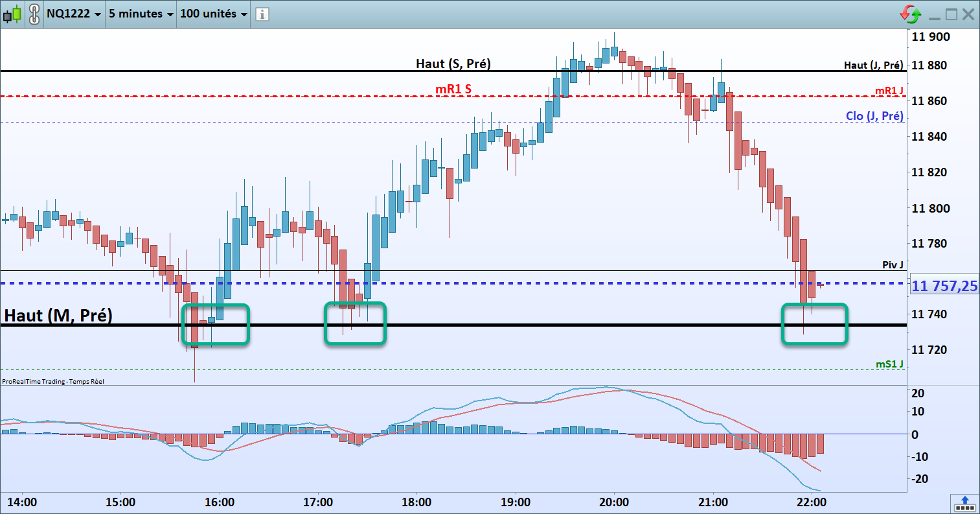Click the 16:00 time axis label
Screen dimensions: 980x514
click(x=219, y=502)
